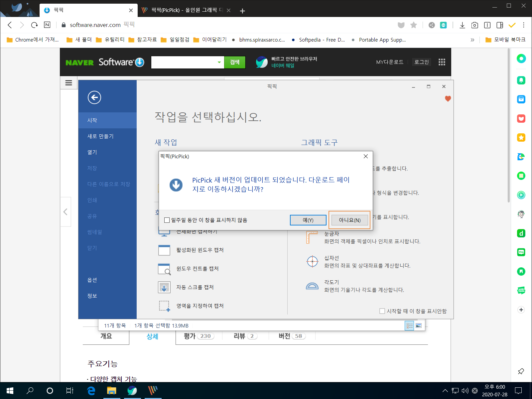Image resolution: width=532 pixels, height=399 pixels.
Task: Click 활성화된 윈도우 캡처 text
Action: tap(200, 250)
